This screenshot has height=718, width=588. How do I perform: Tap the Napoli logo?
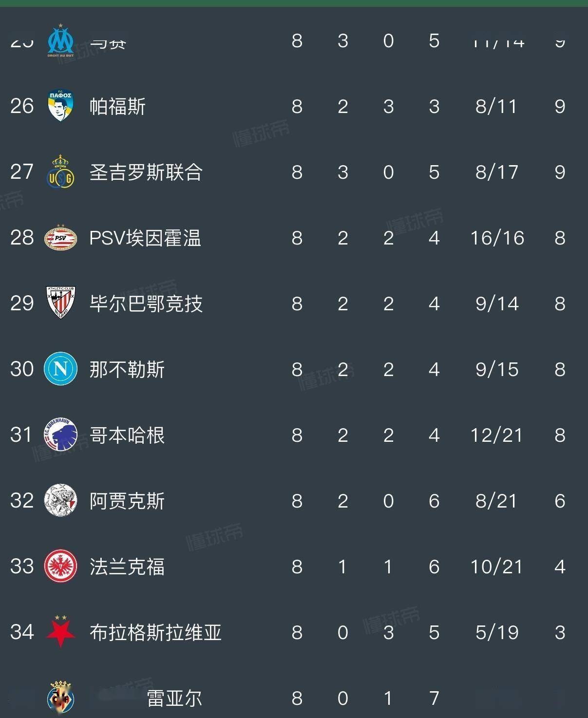click(x=60, y=369)
